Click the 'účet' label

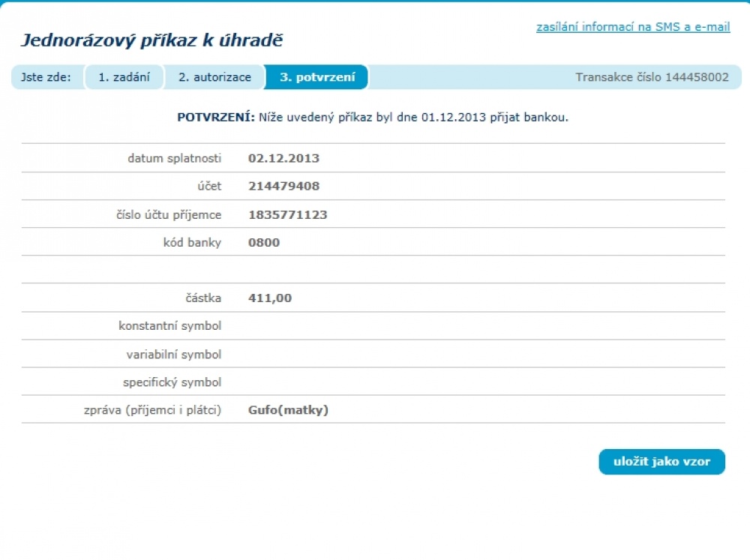pos(209,186)
